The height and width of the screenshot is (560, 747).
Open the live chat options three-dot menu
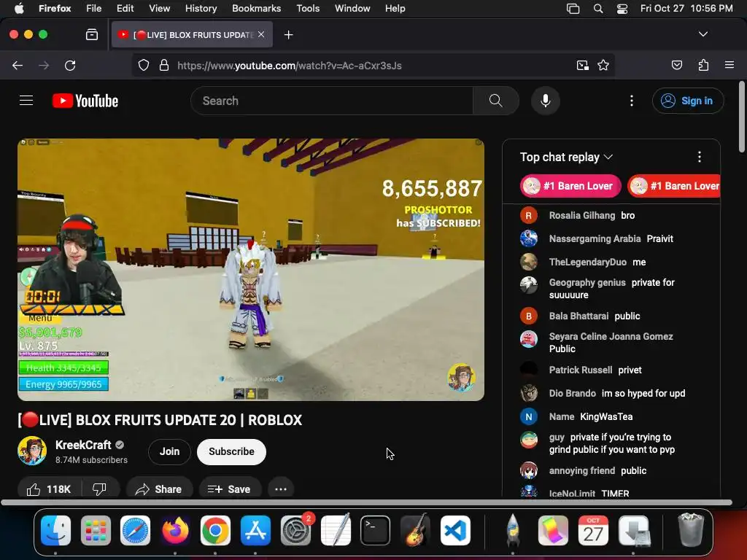pyautogui.click(x=699, y=157)
